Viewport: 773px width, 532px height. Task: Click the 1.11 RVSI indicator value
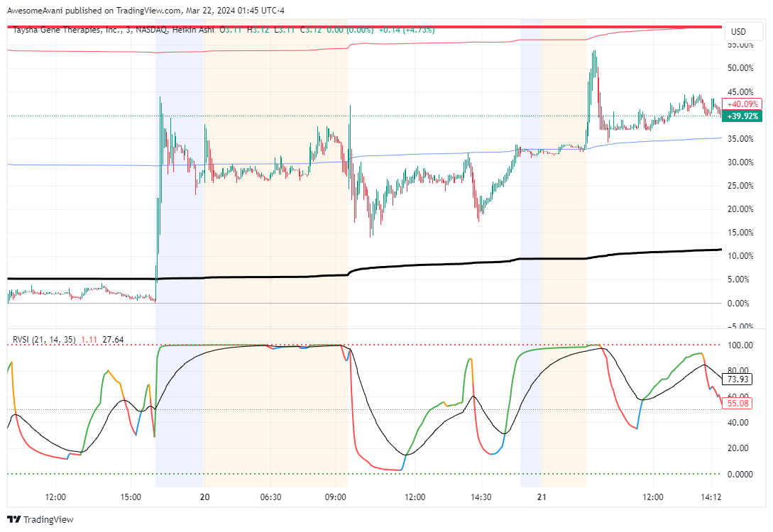click(89, 339)
